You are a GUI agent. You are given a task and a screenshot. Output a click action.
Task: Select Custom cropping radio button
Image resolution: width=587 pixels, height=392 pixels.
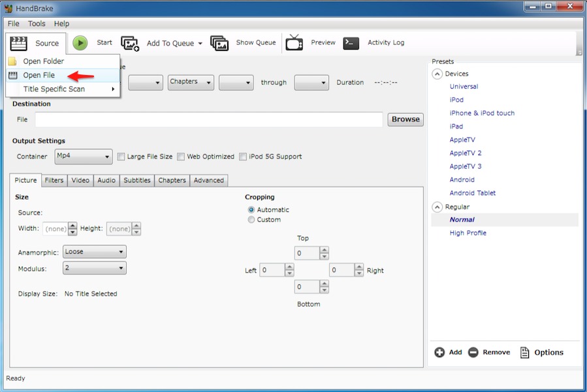251,220
